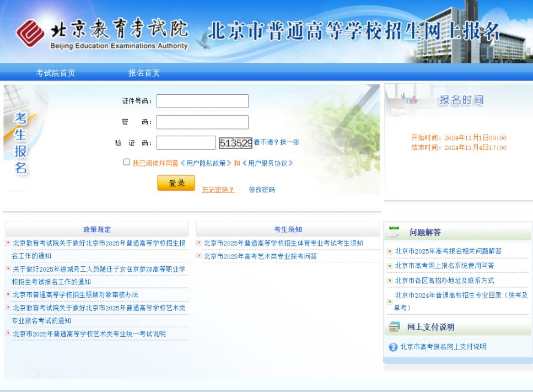Viewport: 533px width, 392px height.
Task: Click red bullet icon beside 艺术类专业报考问答
Action: [x=199, y=256]
